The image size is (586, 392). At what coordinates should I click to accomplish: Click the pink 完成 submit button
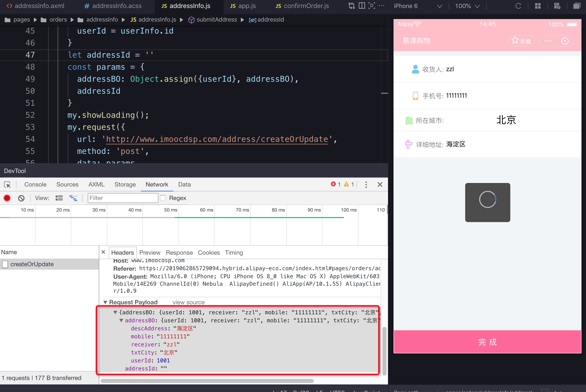point(487,342)
